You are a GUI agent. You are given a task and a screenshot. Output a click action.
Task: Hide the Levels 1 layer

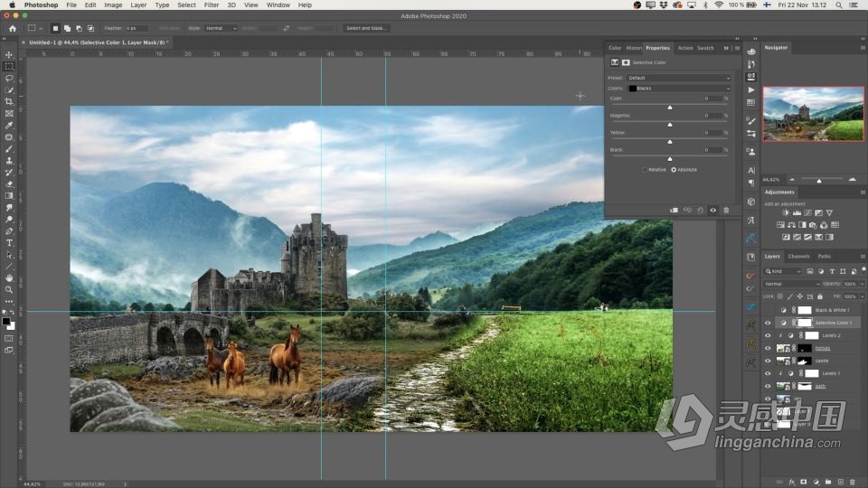(768, 373)
